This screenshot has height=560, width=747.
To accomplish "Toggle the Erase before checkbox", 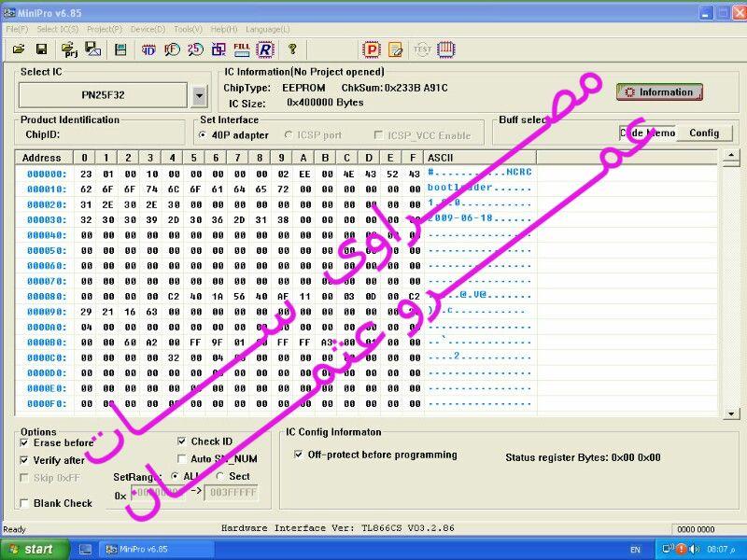I will click(24, 442).
